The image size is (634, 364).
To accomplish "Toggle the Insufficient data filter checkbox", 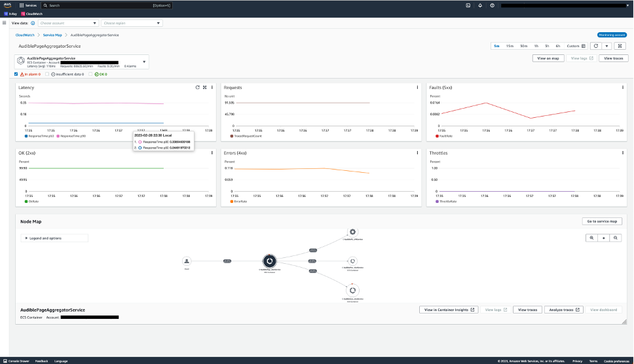I will coord(47,75).
